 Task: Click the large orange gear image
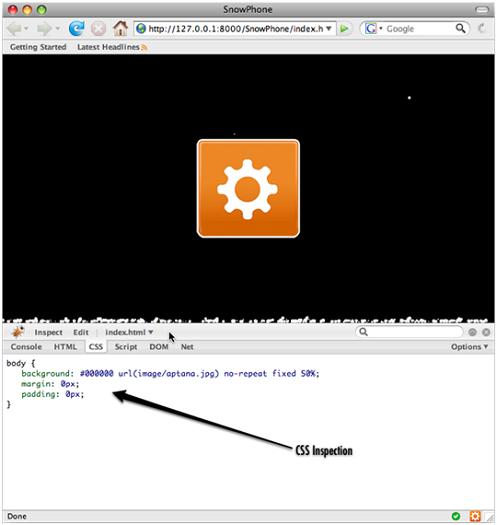point(248,189)
